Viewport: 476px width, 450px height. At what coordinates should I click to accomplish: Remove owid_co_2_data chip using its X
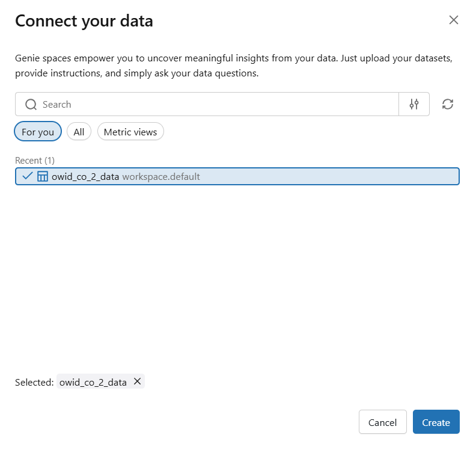(137, 381)
